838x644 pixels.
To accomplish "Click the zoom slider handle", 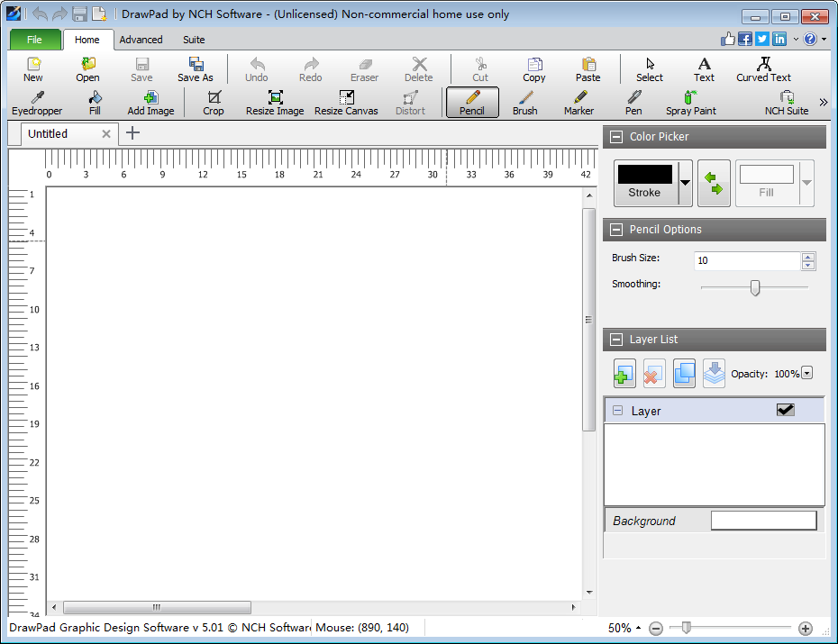I will [x=687, y=628].
